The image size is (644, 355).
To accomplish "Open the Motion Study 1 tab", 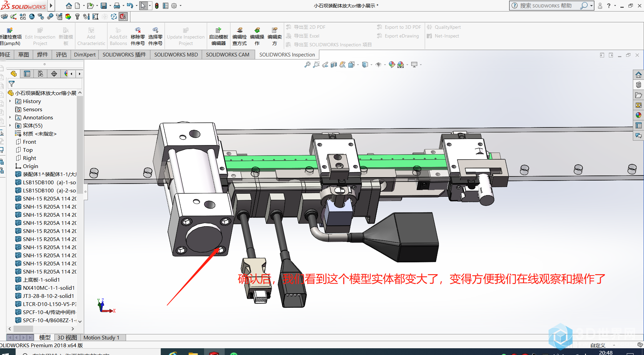I will pos(101,337).
